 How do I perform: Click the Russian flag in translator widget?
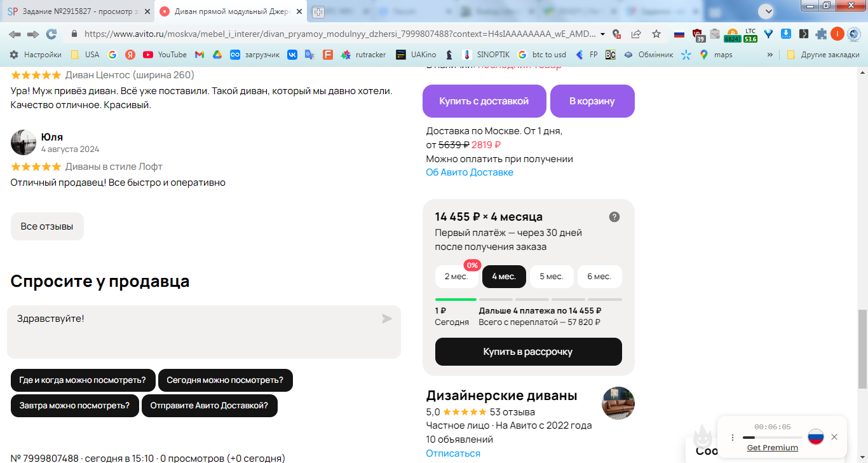[816, 437]
